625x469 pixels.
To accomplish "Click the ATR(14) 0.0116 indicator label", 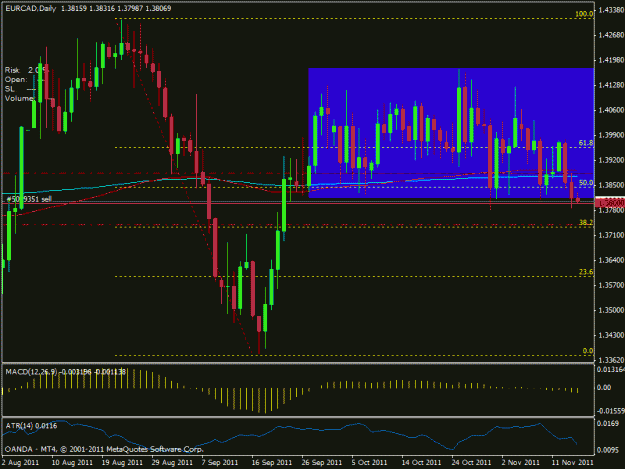I will pyautogui.click(x=31, y=426).
